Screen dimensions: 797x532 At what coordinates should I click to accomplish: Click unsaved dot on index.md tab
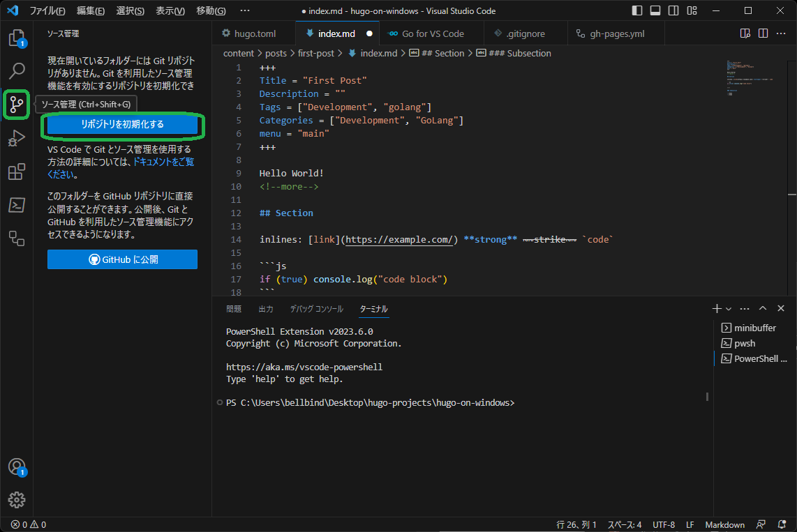[369, 33]
